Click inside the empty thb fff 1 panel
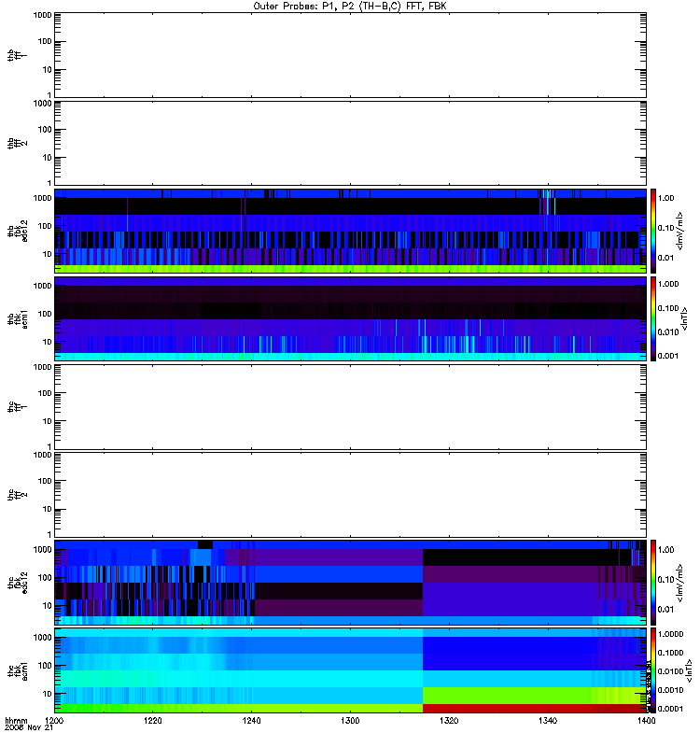Image resolution: width=700 pixels, height=747 pixels. click(350, 54)
